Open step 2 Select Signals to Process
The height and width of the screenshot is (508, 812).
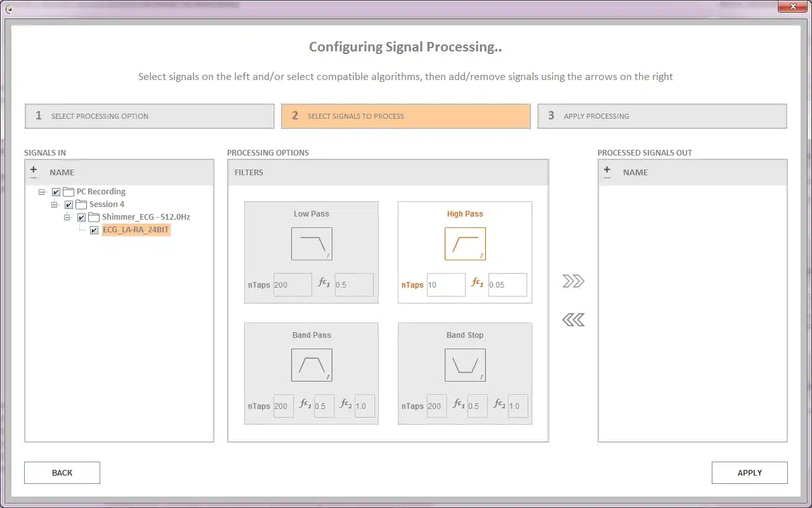click(406, 116)
